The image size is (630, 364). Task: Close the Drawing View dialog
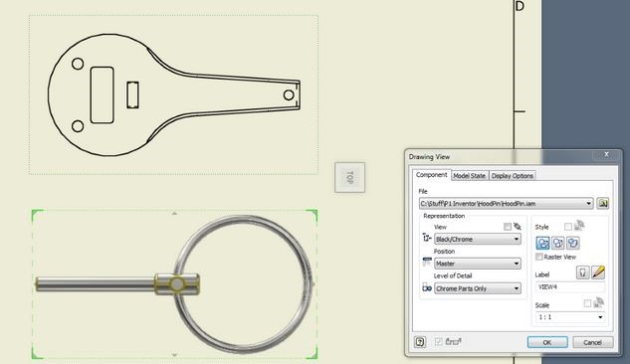606,154
